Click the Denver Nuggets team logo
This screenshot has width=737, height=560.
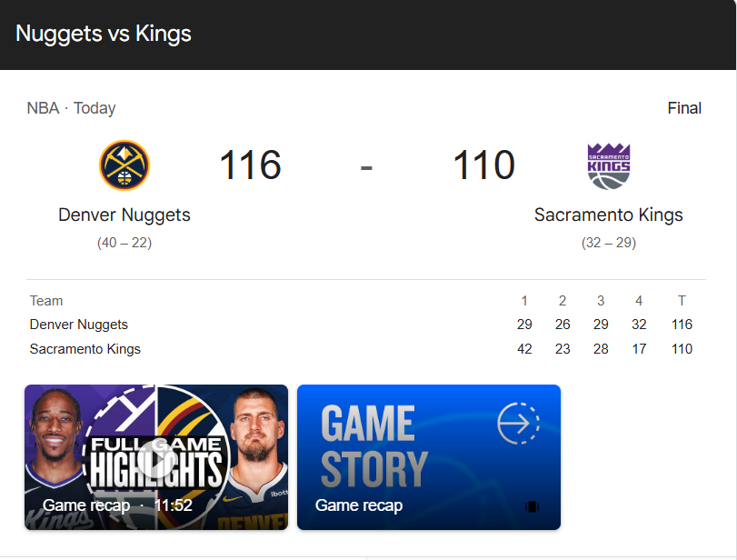click(x=124, y=165)
